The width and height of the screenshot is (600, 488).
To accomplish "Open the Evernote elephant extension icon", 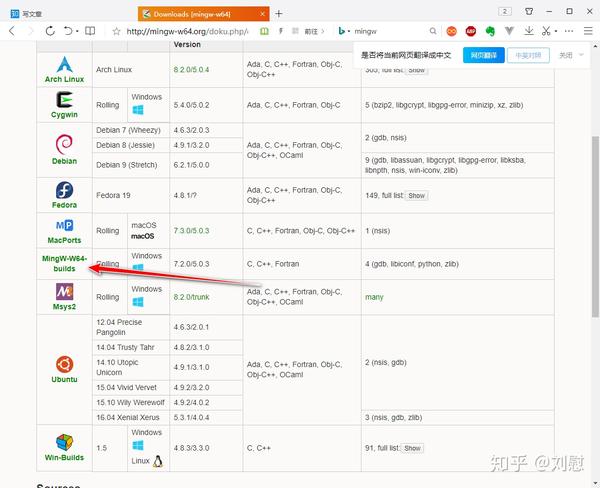I will coord(490,31).
